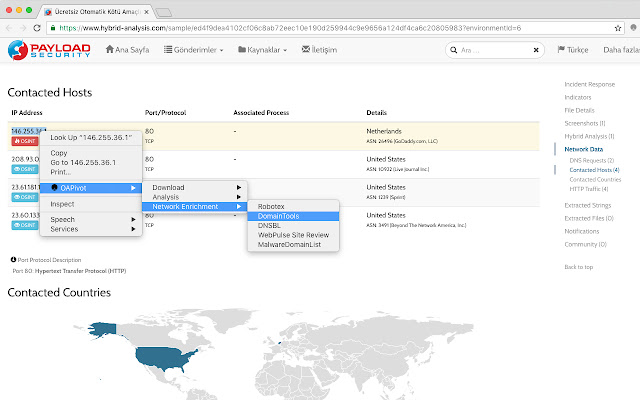
Task: Click the browser back arrow
Action: [x=13, y=28]
